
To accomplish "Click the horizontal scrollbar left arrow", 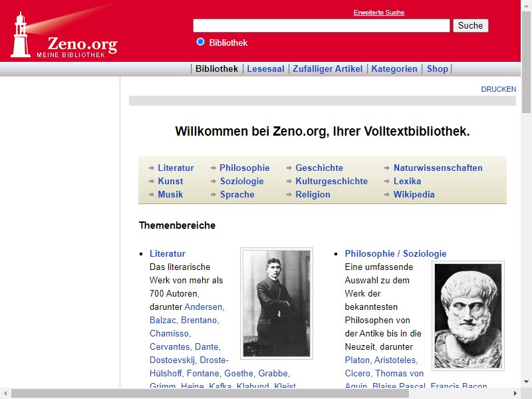I will [5, 394].
